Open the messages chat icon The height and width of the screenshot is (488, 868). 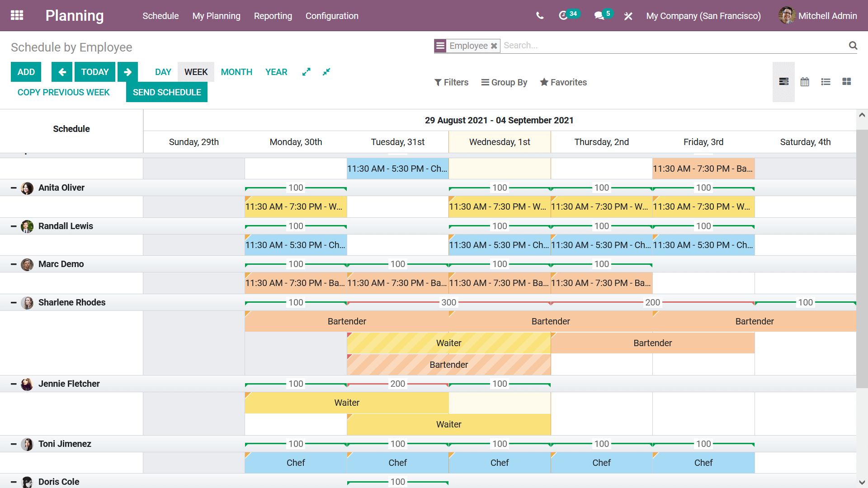click(x=599, y=16)
